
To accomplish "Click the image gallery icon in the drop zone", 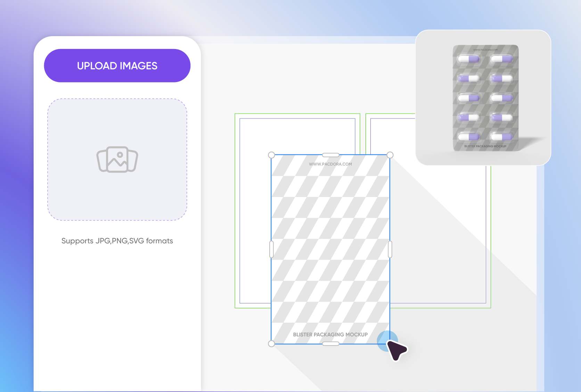I will [x=117, y=160].
